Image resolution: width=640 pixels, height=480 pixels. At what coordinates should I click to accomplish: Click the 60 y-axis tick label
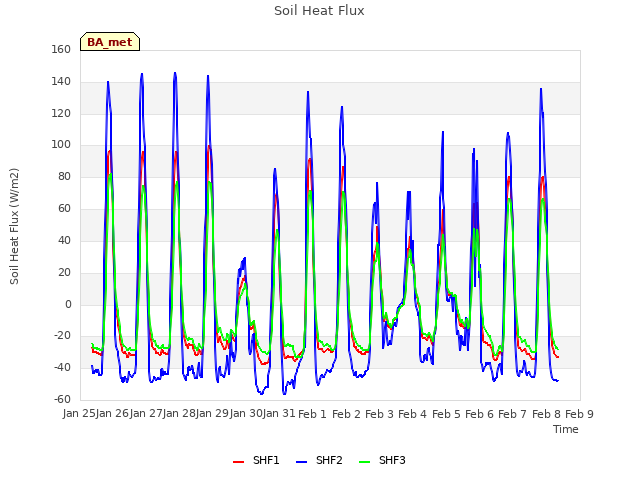pyautogui.click(x=64, y=208)
